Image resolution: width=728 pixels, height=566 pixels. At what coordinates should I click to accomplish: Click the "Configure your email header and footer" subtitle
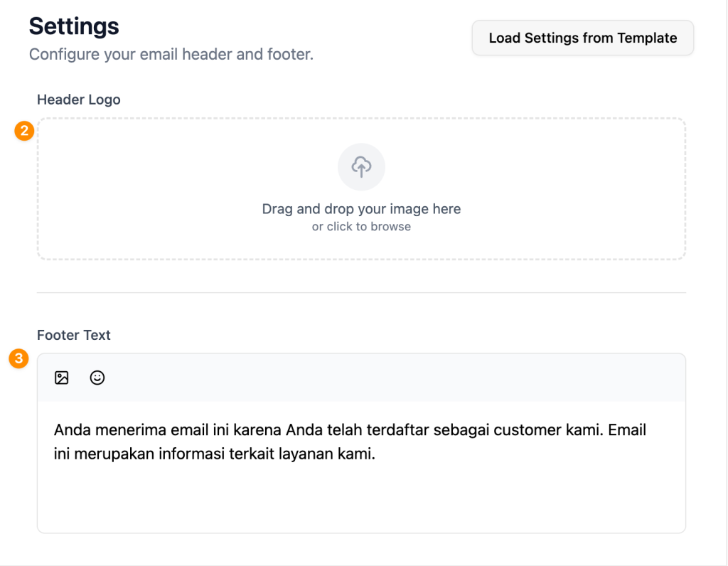click(x=171, y=54)
